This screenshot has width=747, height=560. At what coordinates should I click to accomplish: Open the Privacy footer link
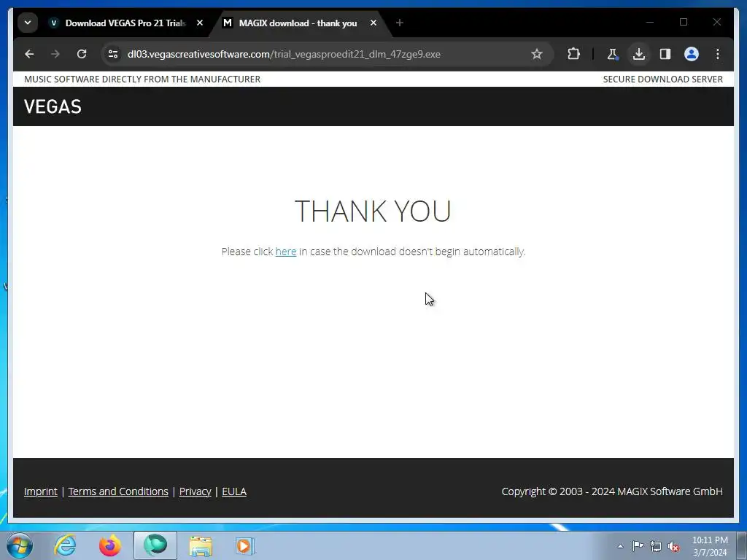[x=196, y=491]
